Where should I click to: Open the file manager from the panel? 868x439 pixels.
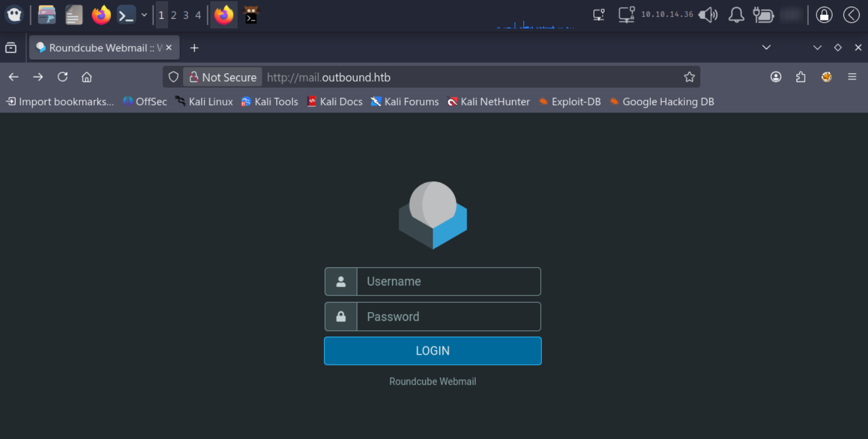(47, 15)
